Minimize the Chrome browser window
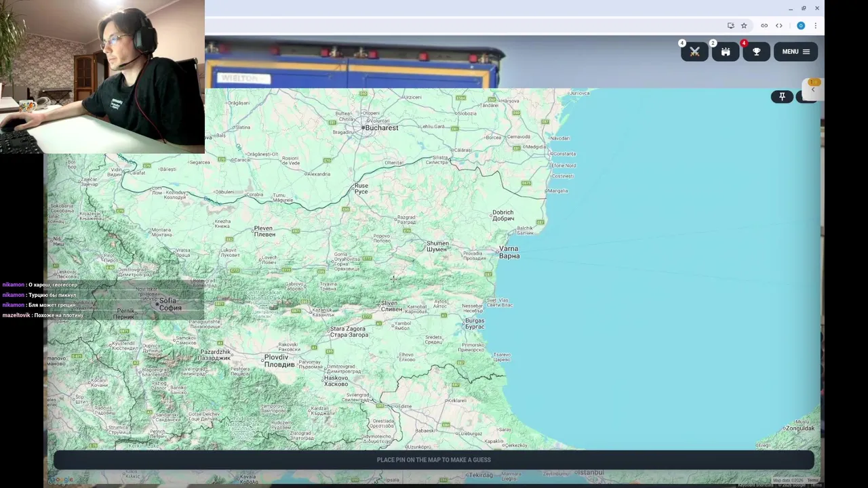Image resolution: width=868 pixels, height=488 pixels. point(791,8)
